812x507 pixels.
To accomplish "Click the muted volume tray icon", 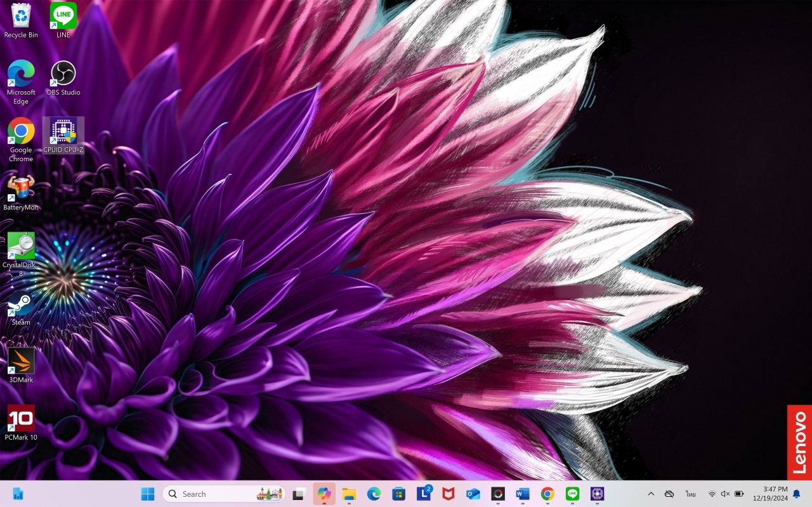I will pyautogui.click(x=725, y=494).
